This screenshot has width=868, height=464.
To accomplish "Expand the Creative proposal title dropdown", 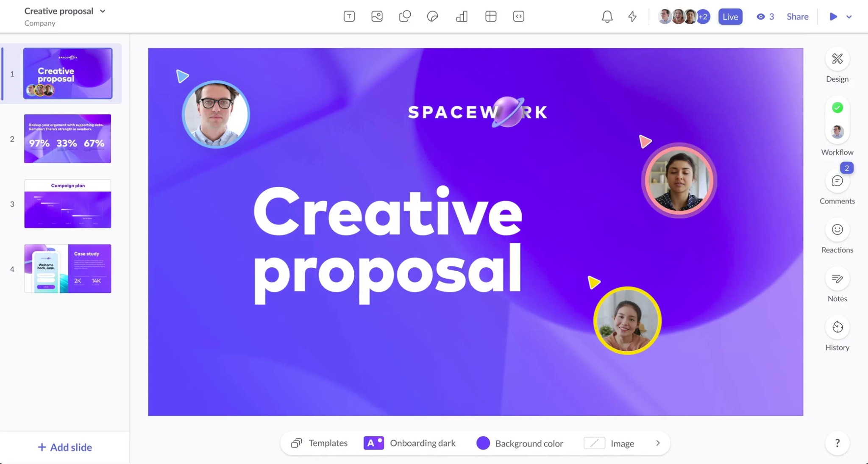I will [102, 10].
